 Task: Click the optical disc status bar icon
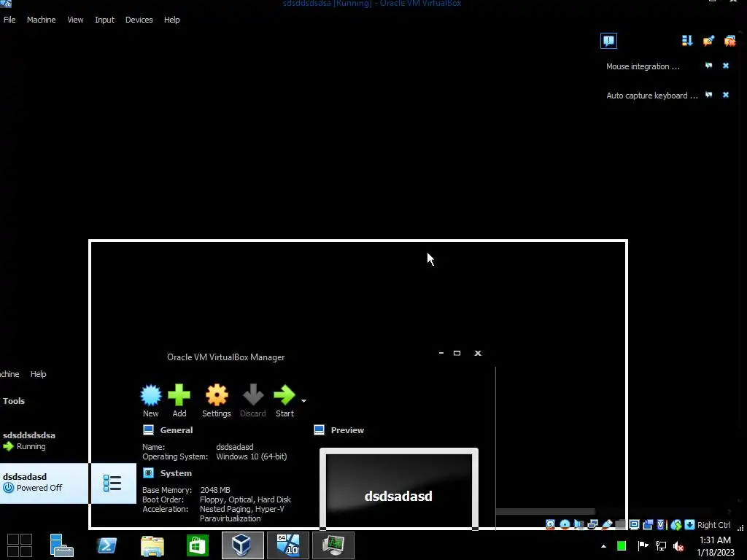pos(565,524)
